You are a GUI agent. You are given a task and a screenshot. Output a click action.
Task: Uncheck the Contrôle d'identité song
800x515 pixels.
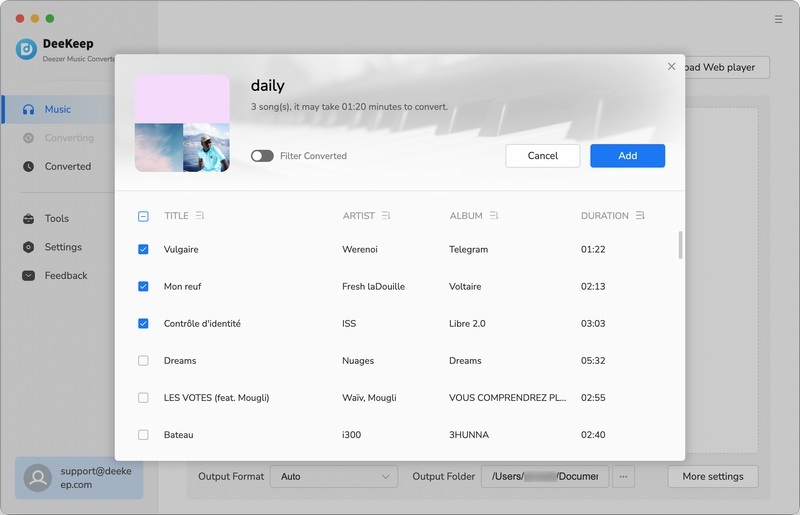(143, 324)
